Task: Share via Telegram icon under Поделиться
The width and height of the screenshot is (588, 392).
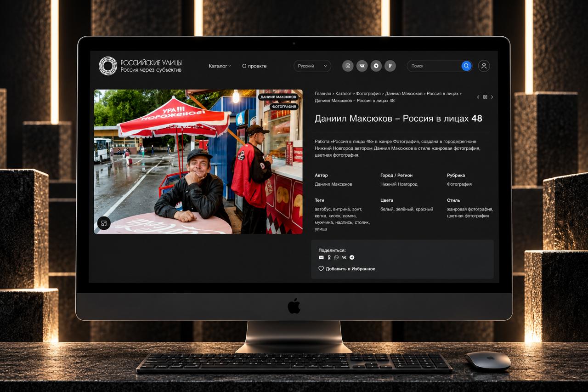Action: coord(352,257)
